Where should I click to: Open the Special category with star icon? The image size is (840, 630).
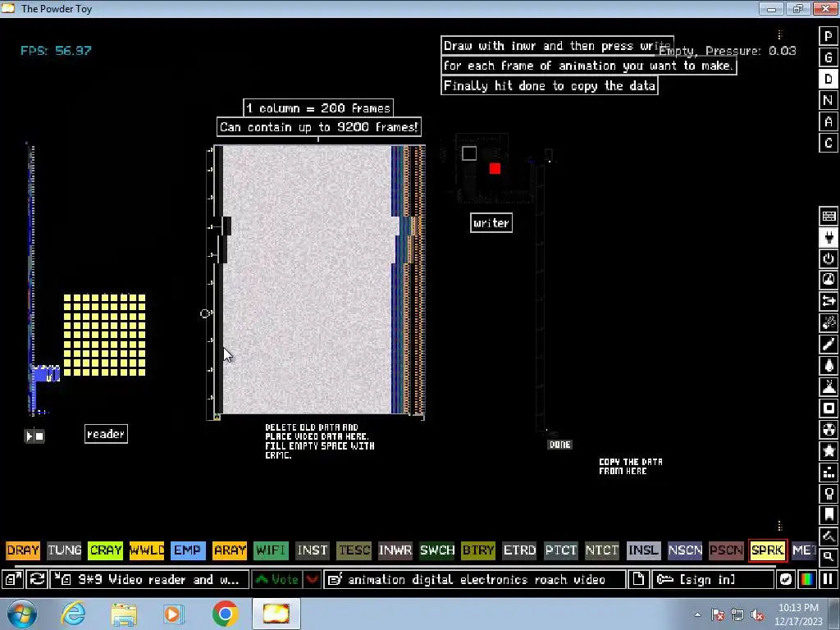click(829, 451)
